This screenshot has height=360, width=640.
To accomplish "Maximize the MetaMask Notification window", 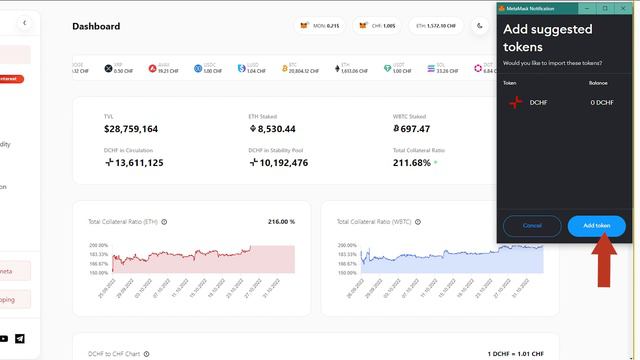I will 605,8.
